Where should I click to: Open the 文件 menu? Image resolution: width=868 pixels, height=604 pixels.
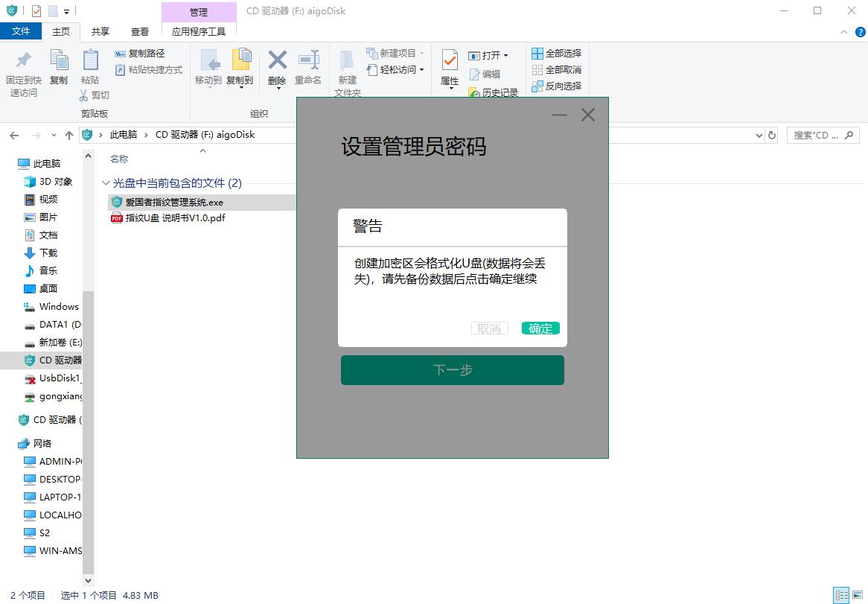(22, 31)
